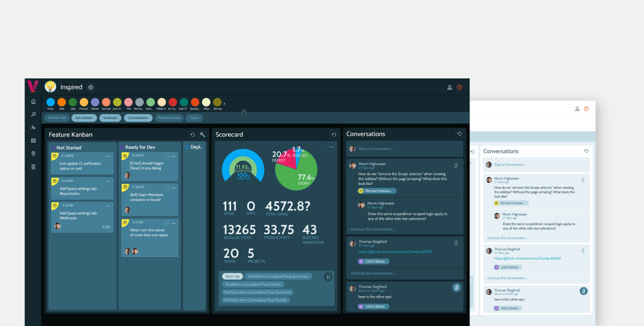
Task: Select the Burn Up chart tab
Action: [232, 276]
